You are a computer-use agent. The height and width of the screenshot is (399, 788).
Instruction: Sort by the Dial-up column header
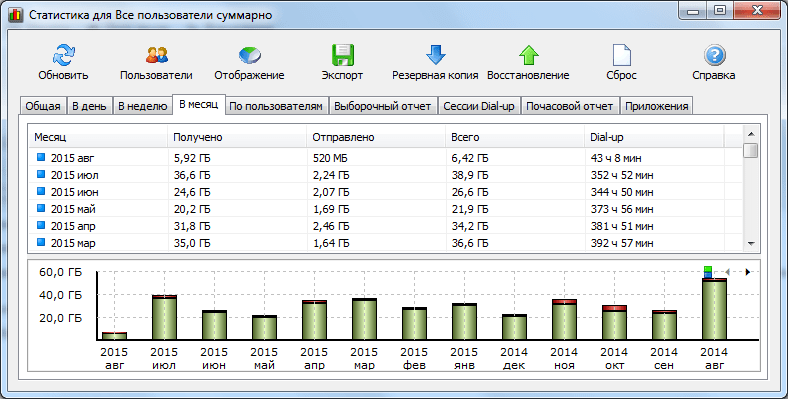[x=654, y=137]
